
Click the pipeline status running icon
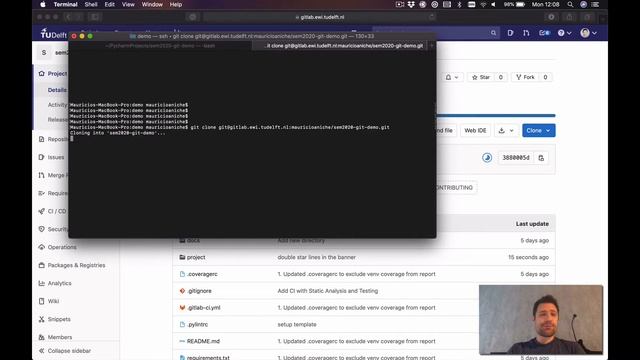click(x=487, y=158)
